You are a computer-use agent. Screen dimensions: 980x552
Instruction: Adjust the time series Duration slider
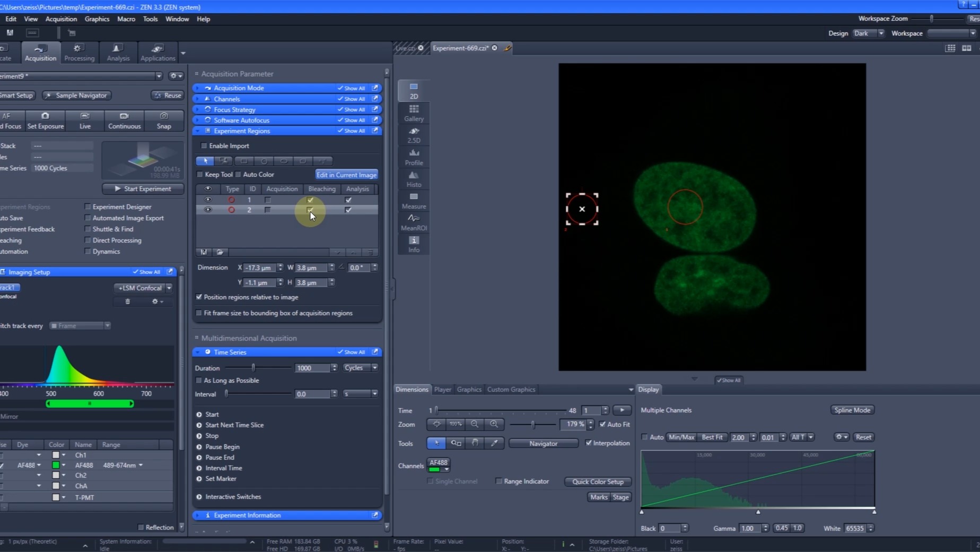pos(253,368)
